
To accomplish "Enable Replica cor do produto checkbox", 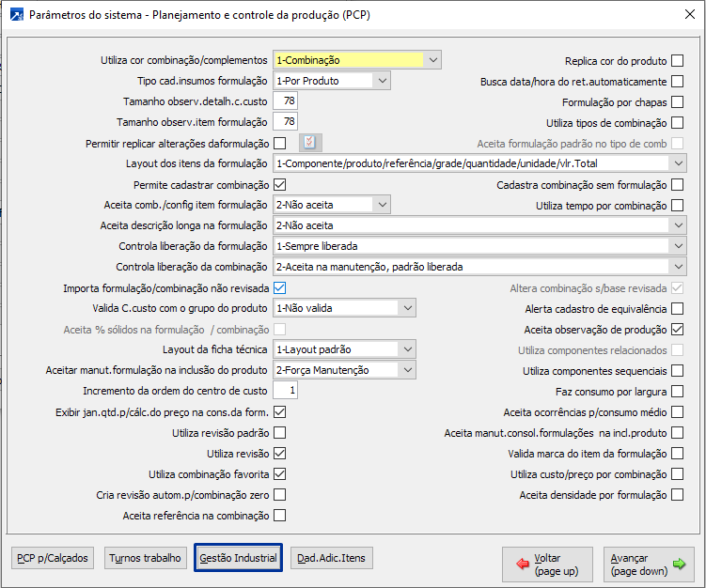I will click(677, 60).
